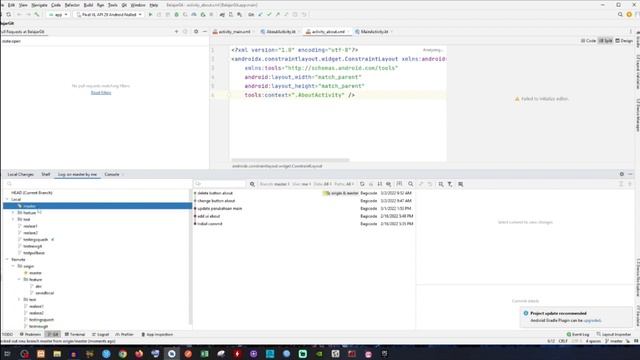Click the pull requests state:open search field
Screen dimensions: 640x360
[105, 41]
